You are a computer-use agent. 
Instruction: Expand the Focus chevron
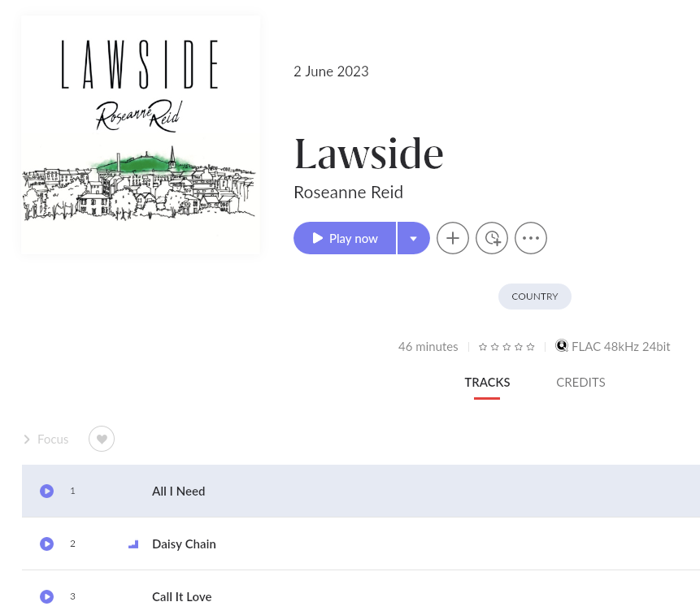pyautogui.click(x=27, y=440)
